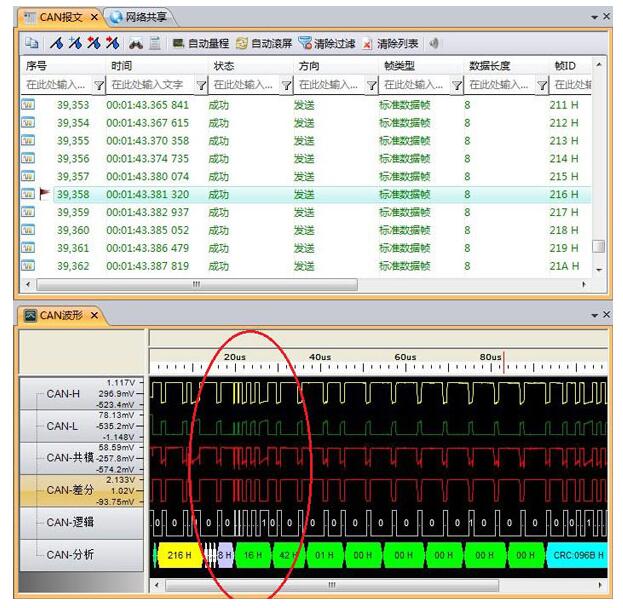
Task: Click filter funnel icon for 时间 column
Action: click(x=201, y=85)
